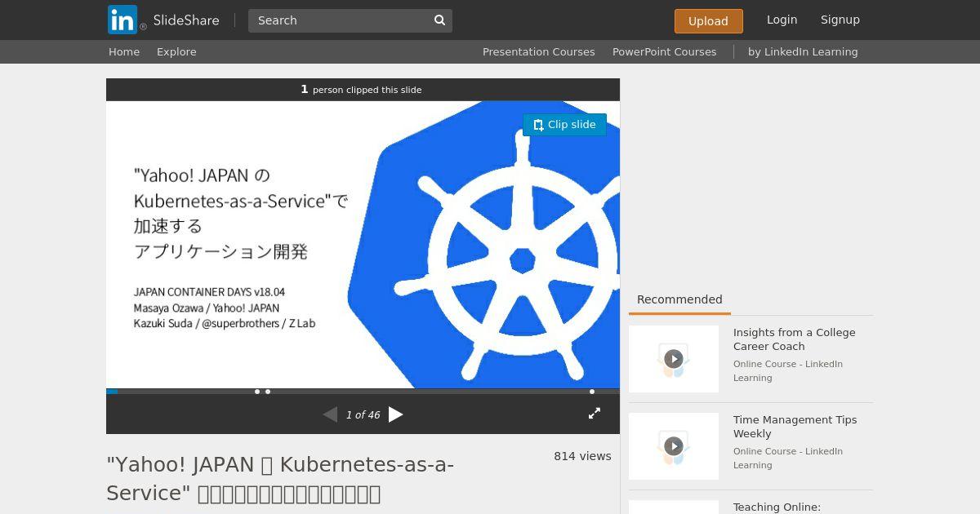Click the Clip slide button

tap(564, 125)
